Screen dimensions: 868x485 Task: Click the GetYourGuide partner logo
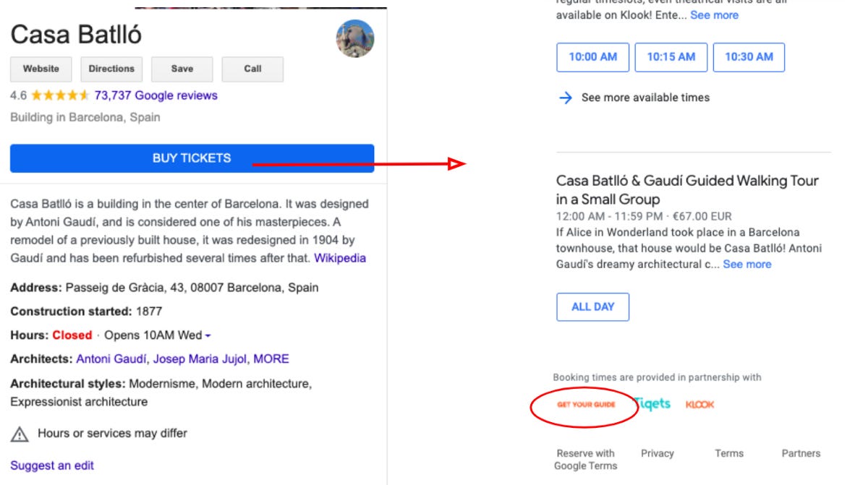(x=586, y=405)
